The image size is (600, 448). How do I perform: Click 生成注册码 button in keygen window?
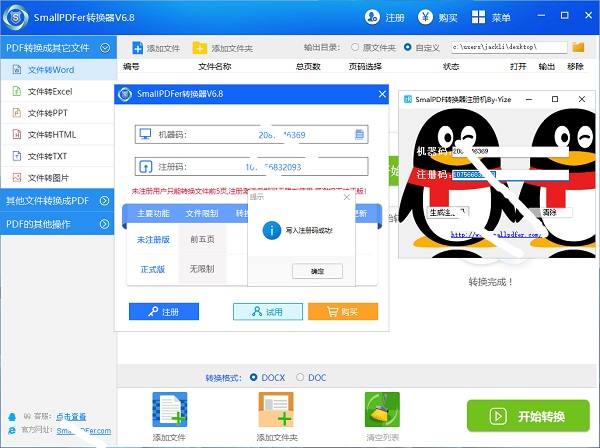pyautogui.click(x=447, y=212)
